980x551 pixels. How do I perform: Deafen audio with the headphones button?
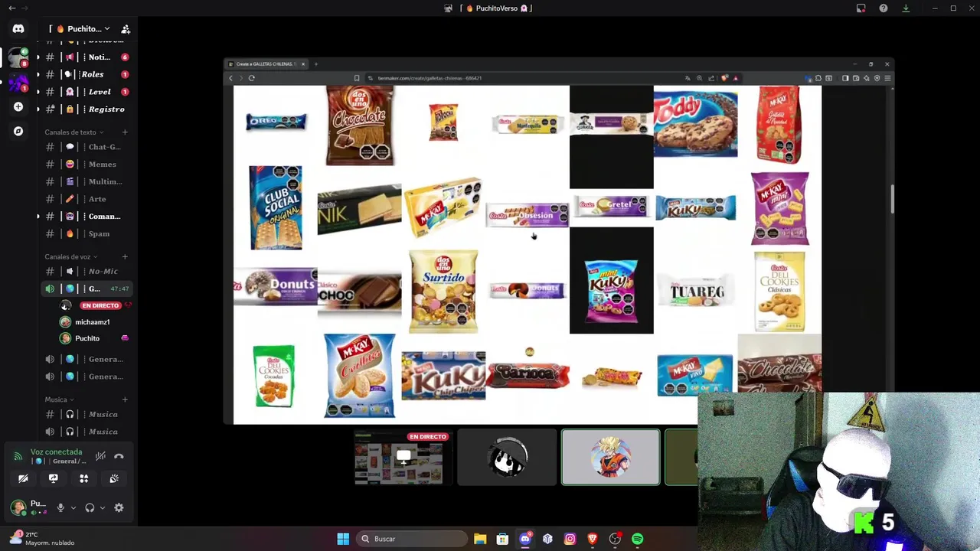coord(90,507)
